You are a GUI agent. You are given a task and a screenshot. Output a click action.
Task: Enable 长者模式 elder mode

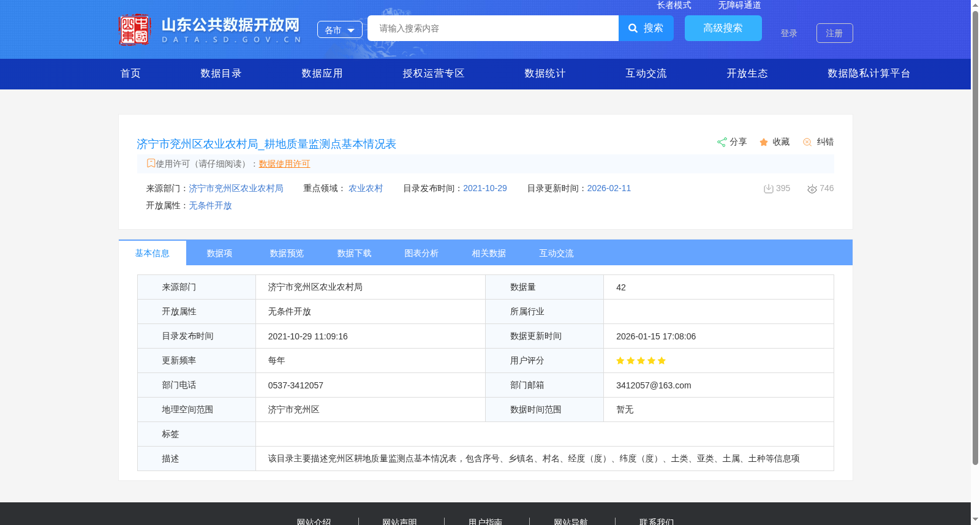(x=674, y=5)
